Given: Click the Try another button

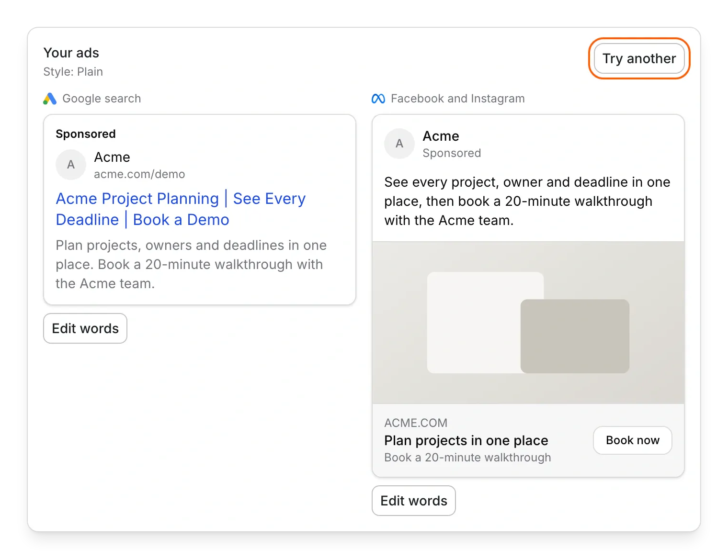Looking at the screenshot, I should 639,58.
